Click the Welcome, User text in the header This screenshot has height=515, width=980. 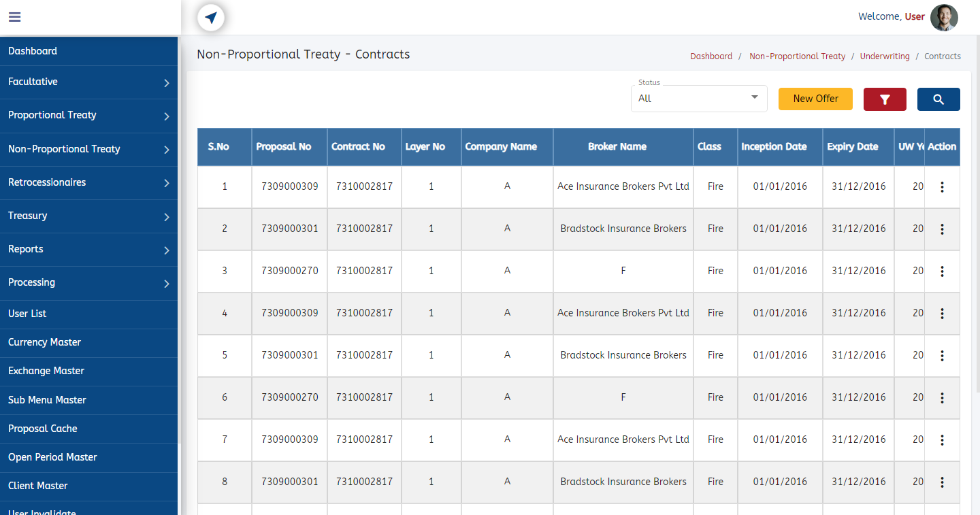[892, 16]
